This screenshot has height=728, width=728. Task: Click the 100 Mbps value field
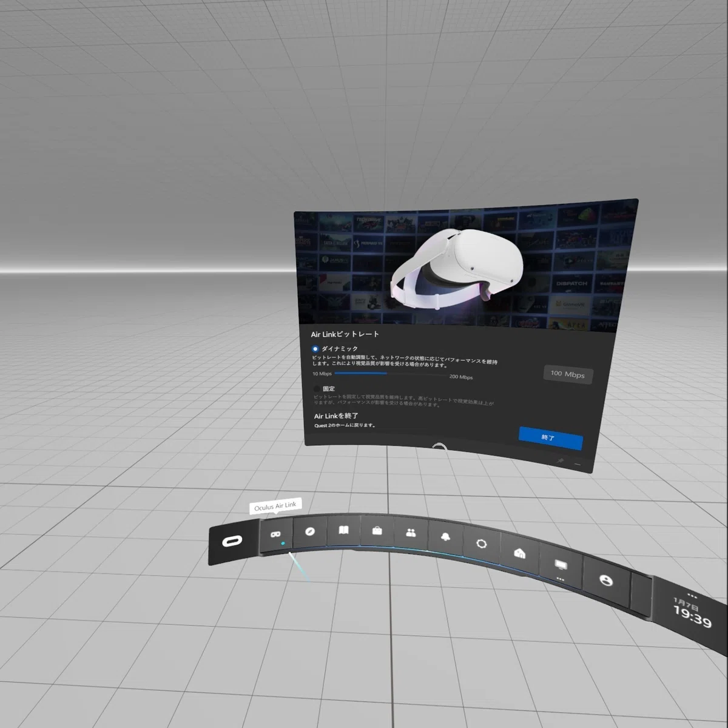click(x=568, y=374)
